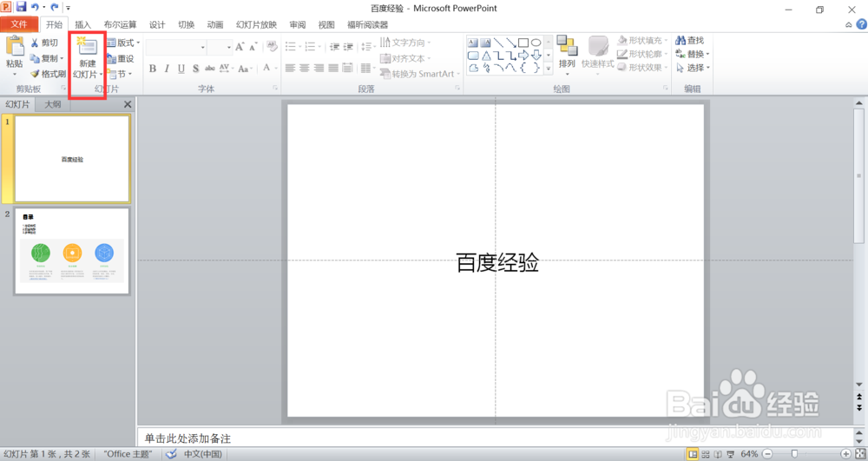Click the 中文(中国) language indicator
This screenshot has height=461, width=868.
tap(202, 454)
